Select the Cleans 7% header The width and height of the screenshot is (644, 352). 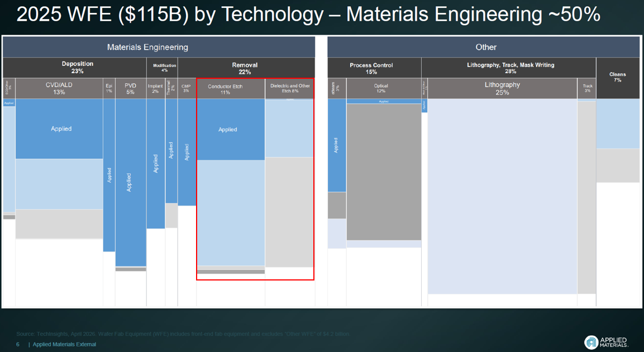coord(618,78)
